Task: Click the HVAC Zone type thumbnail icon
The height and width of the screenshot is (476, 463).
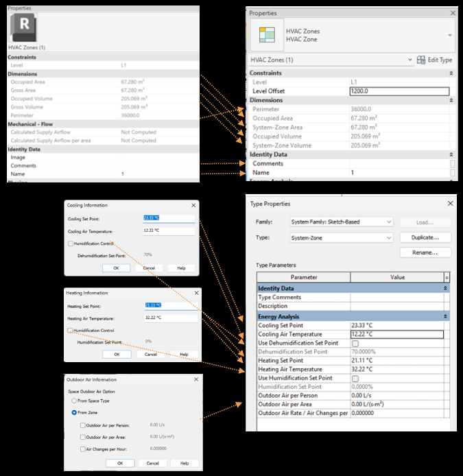Action: pos(265,34)
